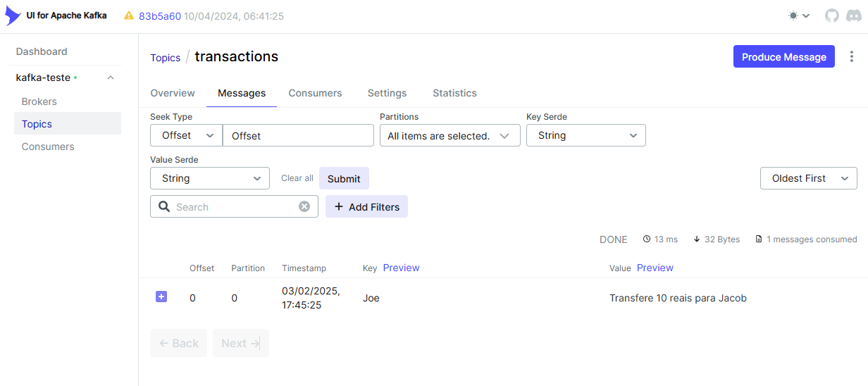This screenshot has height=386, width=868.
Task: Click the download bytes arrow icon
Action: [697, 239]
